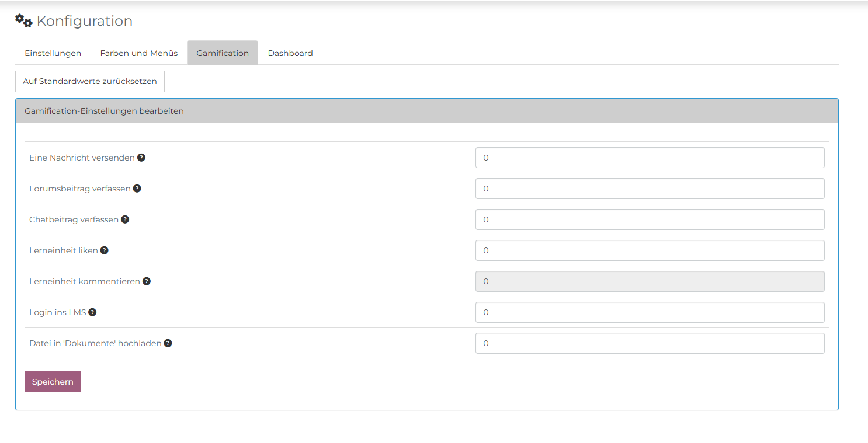
Task: Focus the 'Login ins LMS' points field
Action: [650, 312]
